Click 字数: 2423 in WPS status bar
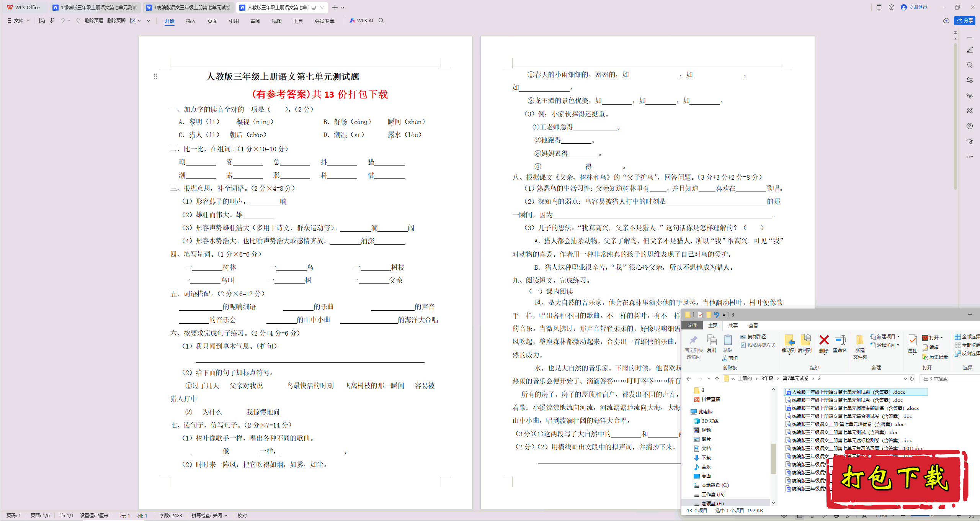The image size is (980, 521). point(171,516)
